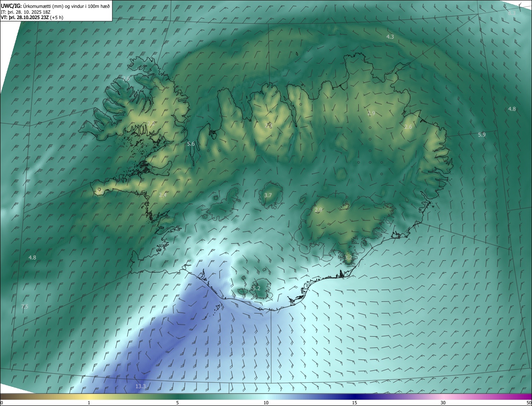Click the 2.2 value in the Westfjords
Screen dimensions: 532x406
(150, 123)
